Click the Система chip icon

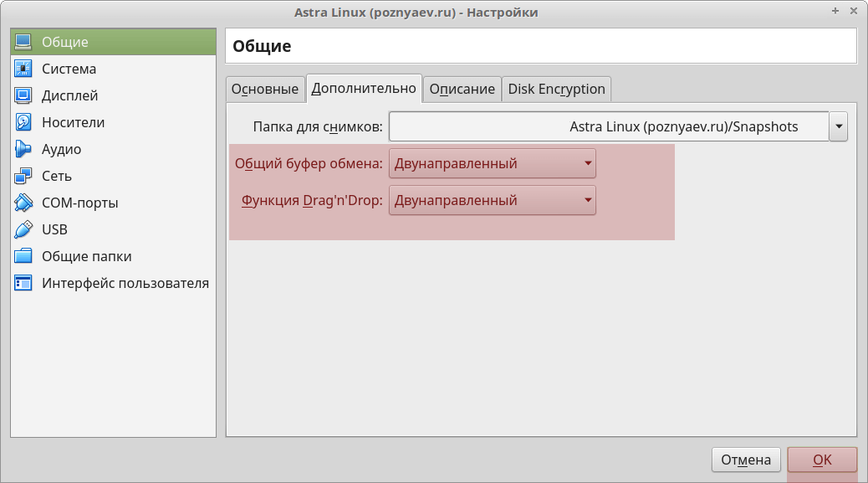(x=23, y=69)
